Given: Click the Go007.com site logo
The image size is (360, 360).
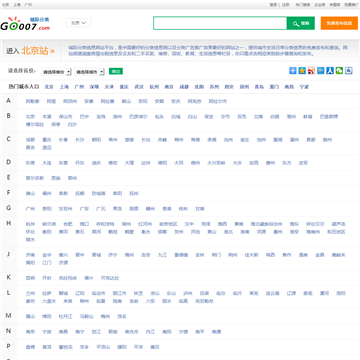Looking at the screenshot, I should 25,24.
